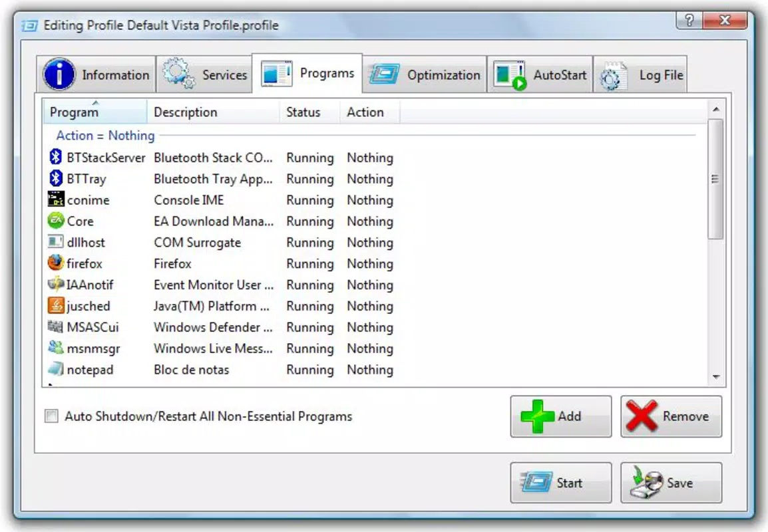
Task: Click Running status in firefox row
Action: (x=310, y=263)
